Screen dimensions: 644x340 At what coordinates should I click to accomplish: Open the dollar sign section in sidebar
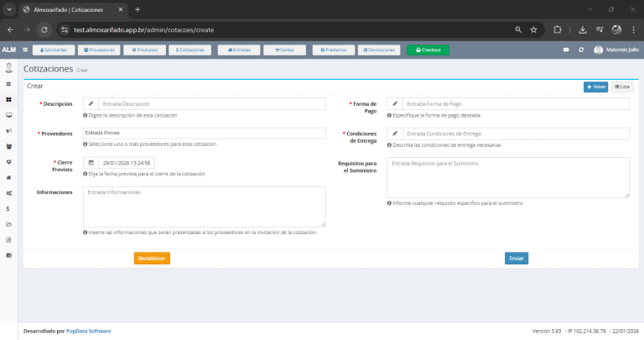tap(8, 208)
